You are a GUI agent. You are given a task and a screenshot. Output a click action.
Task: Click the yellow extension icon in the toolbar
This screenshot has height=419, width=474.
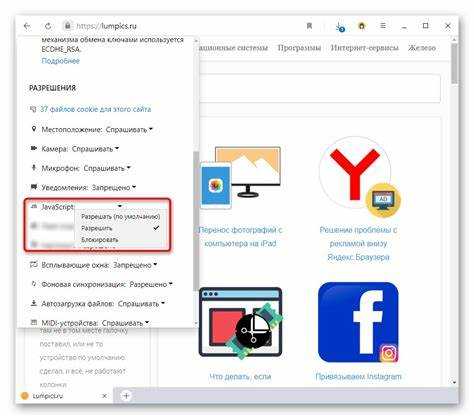pyautogui.click(x=362, y=26)
